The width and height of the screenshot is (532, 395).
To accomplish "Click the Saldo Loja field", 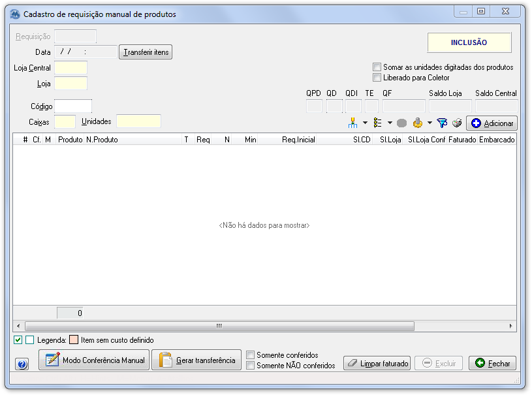I will [450, 106].
